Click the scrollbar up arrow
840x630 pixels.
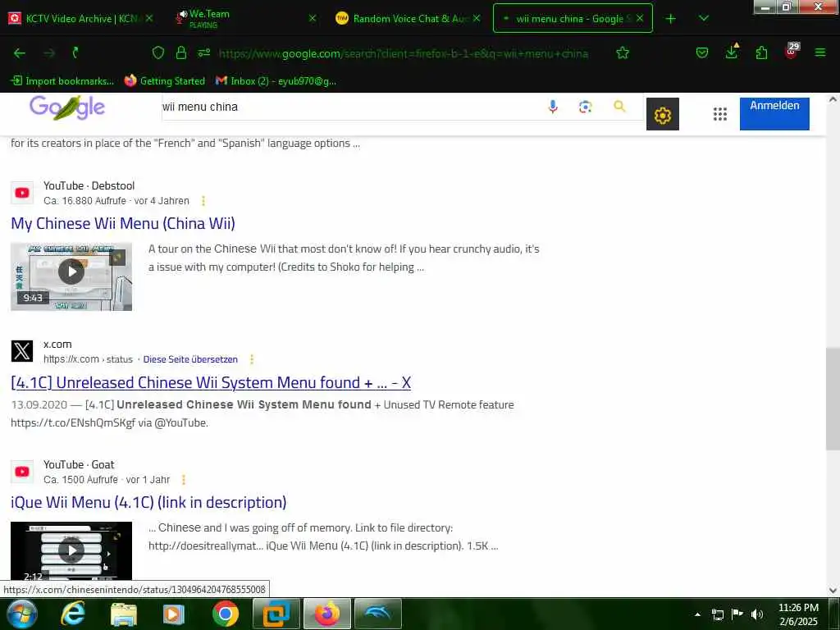click(x=833, y=99)
